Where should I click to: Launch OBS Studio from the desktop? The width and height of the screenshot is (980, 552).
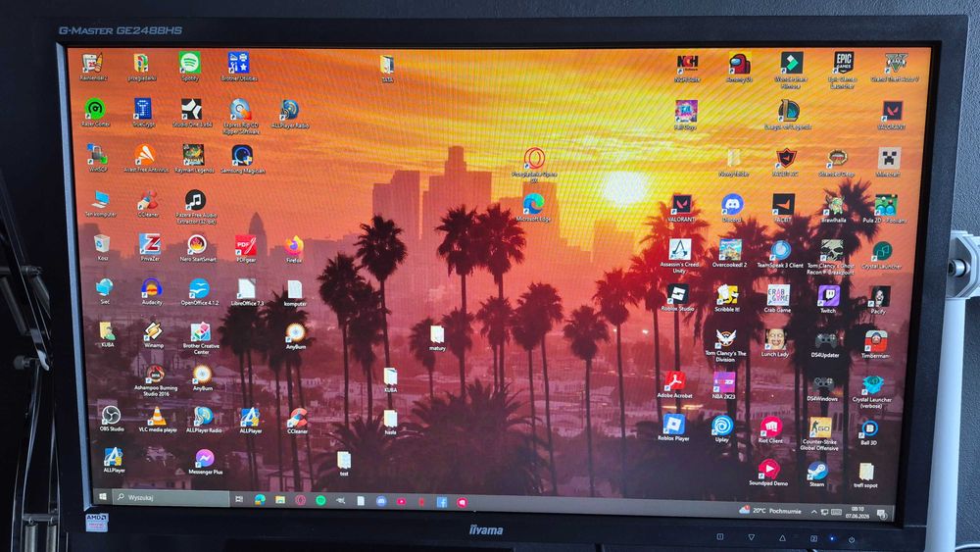point(112,419)
